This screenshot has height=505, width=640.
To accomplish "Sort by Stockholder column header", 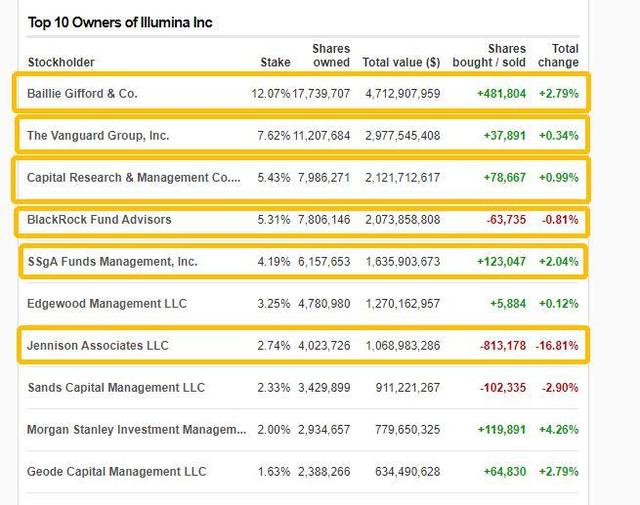I will point(61,62).
